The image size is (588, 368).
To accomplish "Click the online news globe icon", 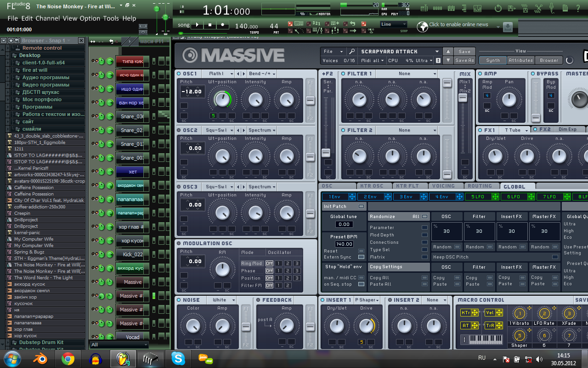I will [x=422, y=27].
